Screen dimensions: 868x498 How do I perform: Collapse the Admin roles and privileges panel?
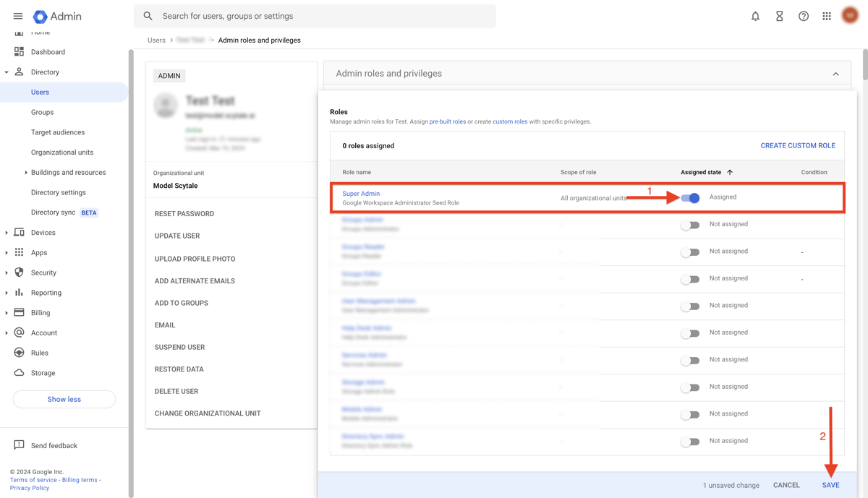tap(835, 73)
